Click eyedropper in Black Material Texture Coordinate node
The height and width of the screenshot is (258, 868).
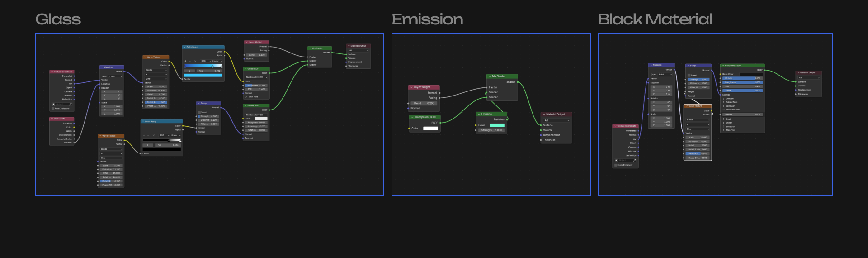[634, 160]
